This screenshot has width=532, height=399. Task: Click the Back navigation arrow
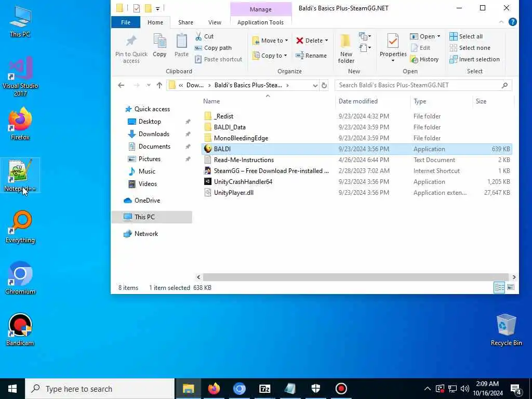point(121,85)
